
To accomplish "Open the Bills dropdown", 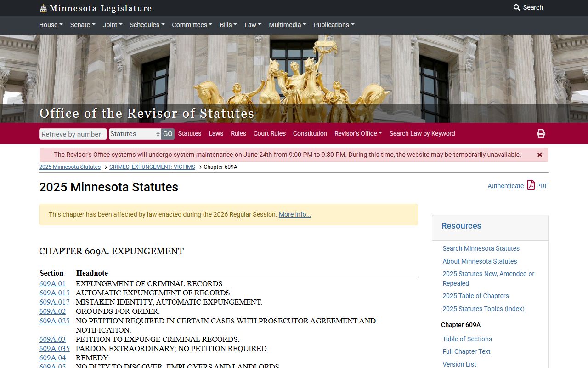I will (x=228, y=25).
